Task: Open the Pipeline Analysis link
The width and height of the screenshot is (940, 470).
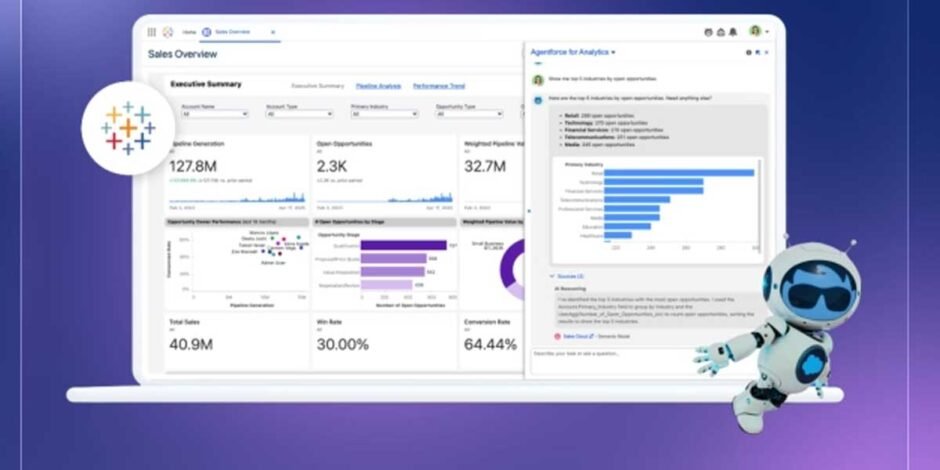Action: [x=378, y=86]
